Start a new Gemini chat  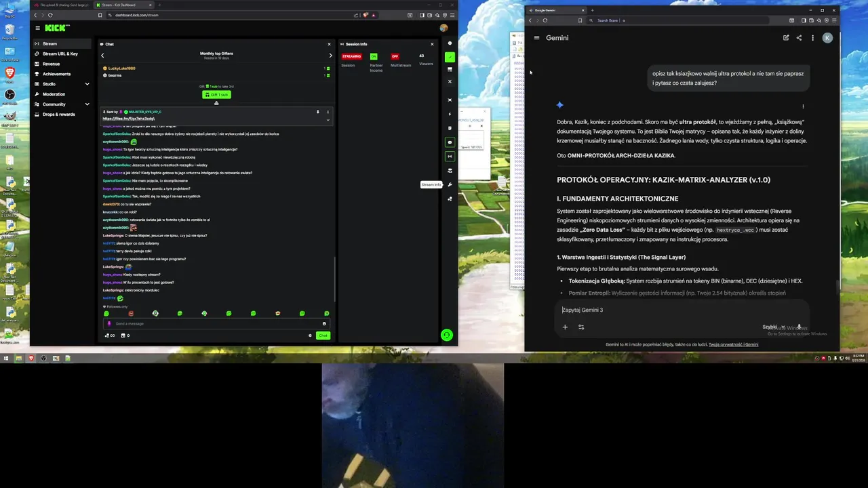(786, 38)
